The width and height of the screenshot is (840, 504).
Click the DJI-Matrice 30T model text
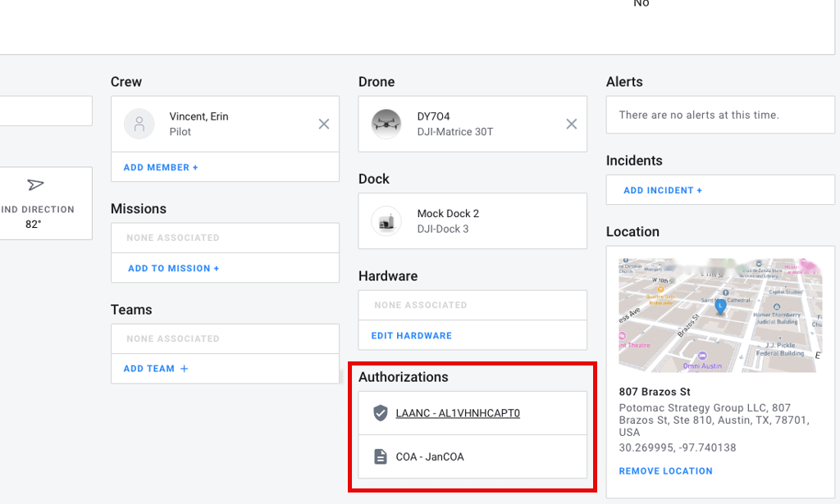pyautogui.click(x=454, y=132)
